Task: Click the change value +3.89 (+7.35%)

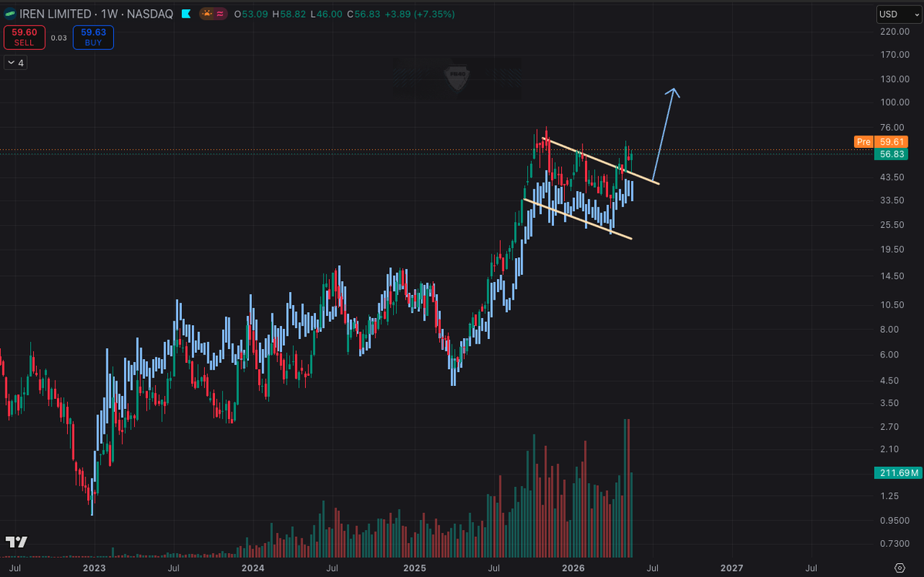Action: 419,14
